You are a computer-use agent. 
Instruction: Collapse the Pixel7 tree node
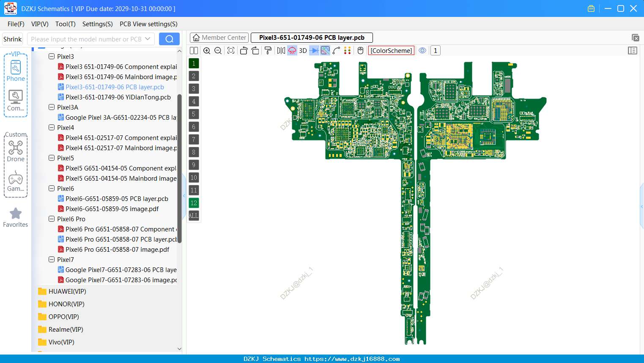click(52, 259)
